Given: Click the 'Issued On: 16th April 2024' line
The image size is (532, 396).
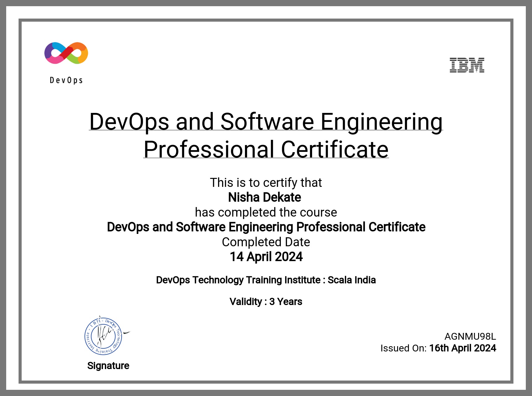Looking at the screenshot, I should (x=438, y=348).
